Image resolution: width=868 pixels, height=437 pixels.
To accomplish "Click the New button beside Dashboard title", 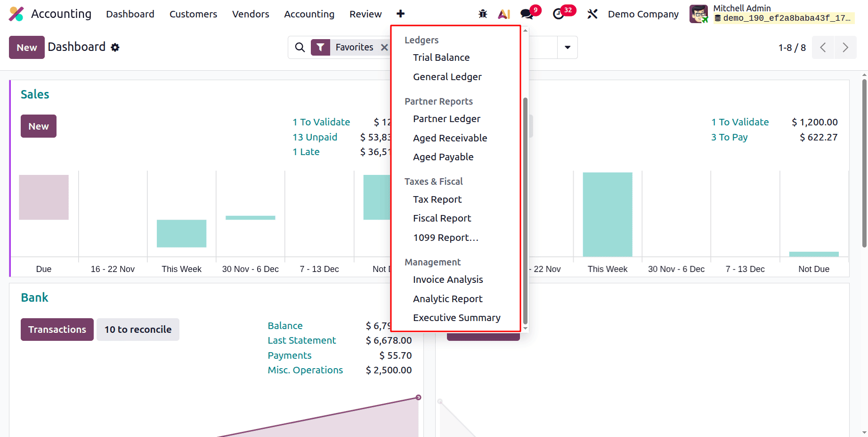I will click(x=27, y=47).
